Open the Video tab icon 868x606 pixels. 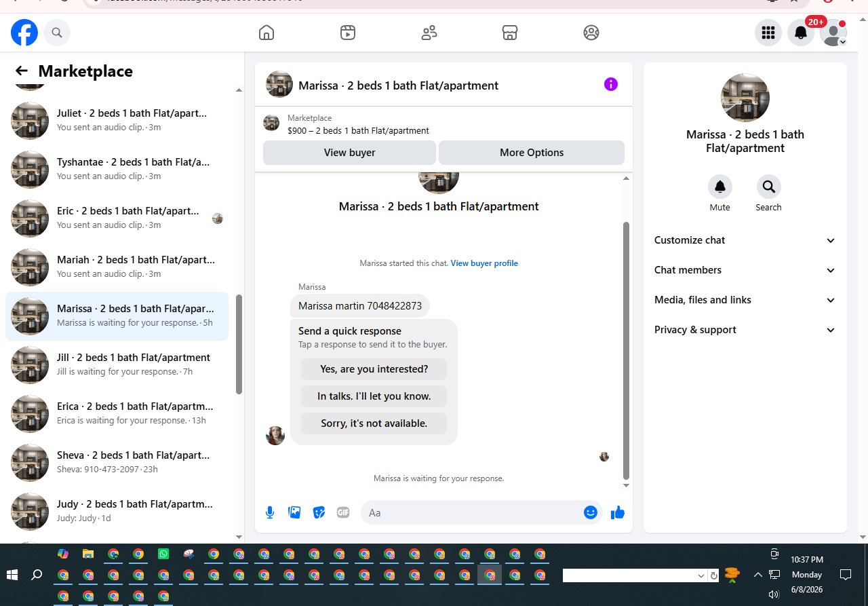[348, 33]
